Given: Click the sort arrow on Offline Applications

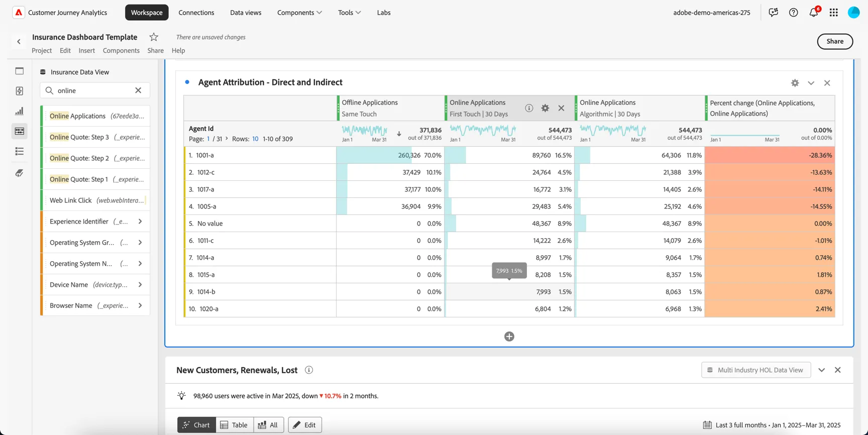Looking at the screenshot, I should point(399,134).
